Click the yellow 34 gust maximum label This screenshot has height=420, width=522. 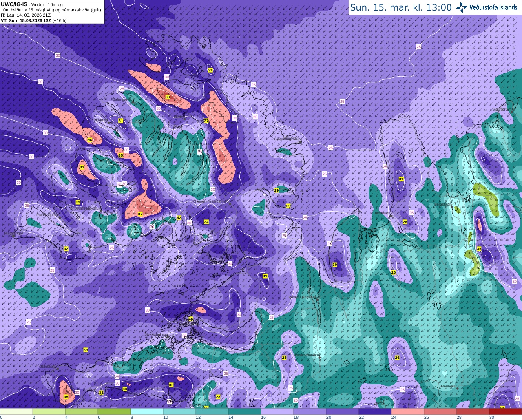click(x=206, y=222)
